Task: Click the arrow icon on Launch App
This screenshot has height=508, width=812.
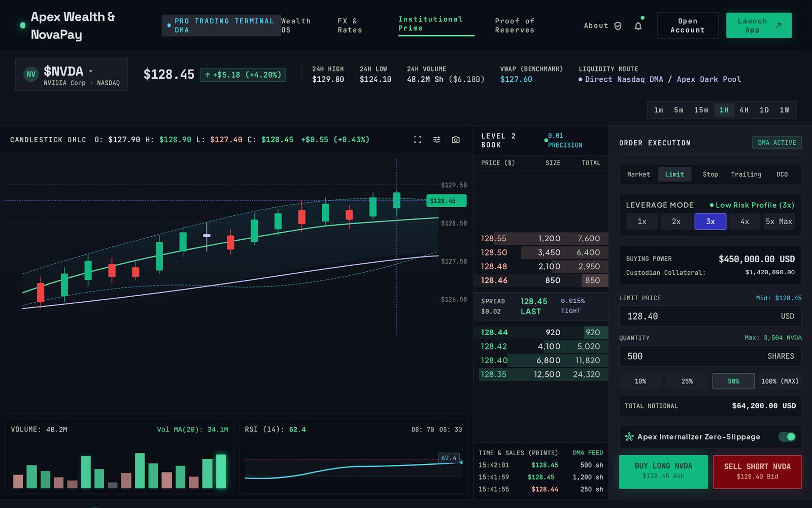Action: 778,25
